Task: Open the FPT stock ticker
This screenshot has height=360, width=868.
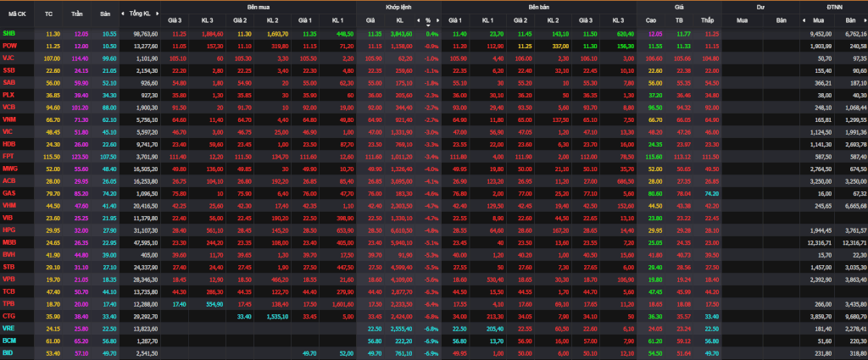Action: click(8, 156)
